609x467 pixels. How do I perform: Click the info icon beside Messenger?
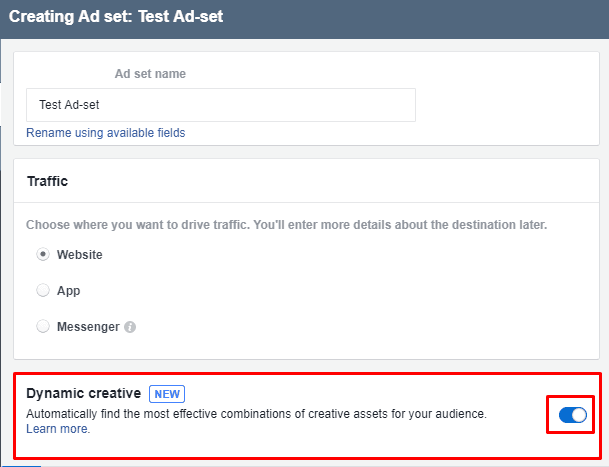pos(130,327)
